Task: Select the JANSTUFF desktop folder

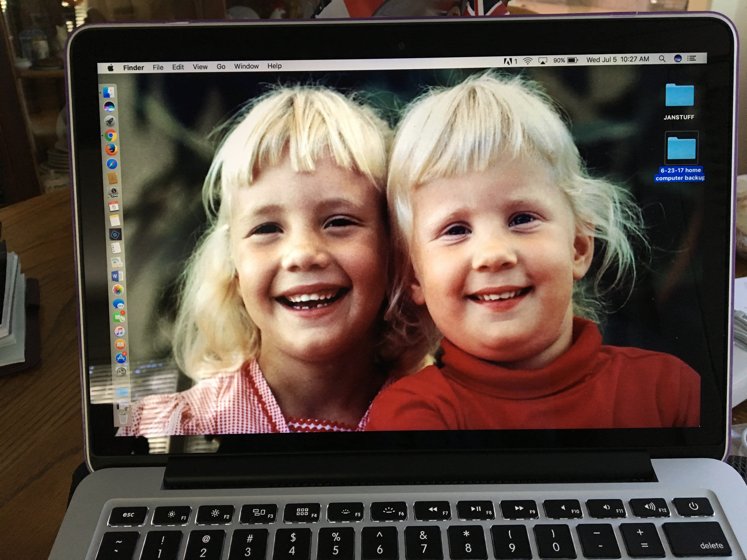Action: coord(679,95)
